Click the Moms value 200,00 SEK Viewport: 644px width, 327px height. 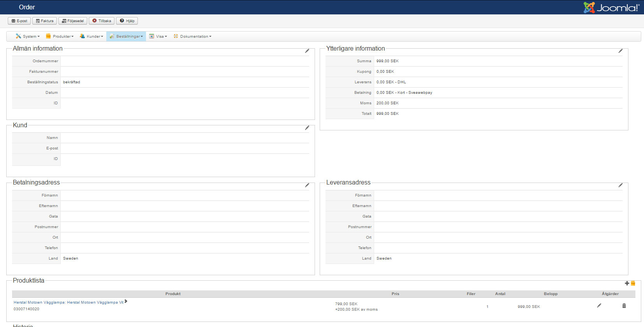coord(387,103)
